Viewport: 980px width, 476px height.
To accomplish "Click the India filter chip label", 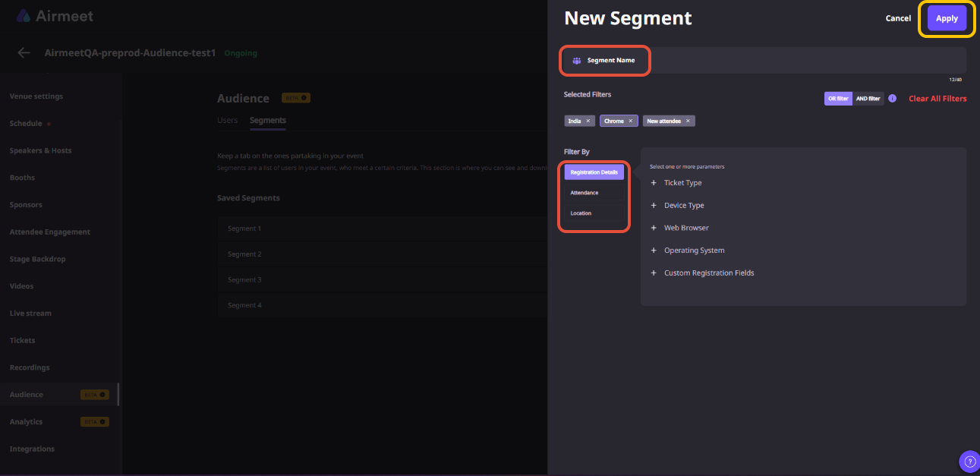I will click(x=575, y=121).
